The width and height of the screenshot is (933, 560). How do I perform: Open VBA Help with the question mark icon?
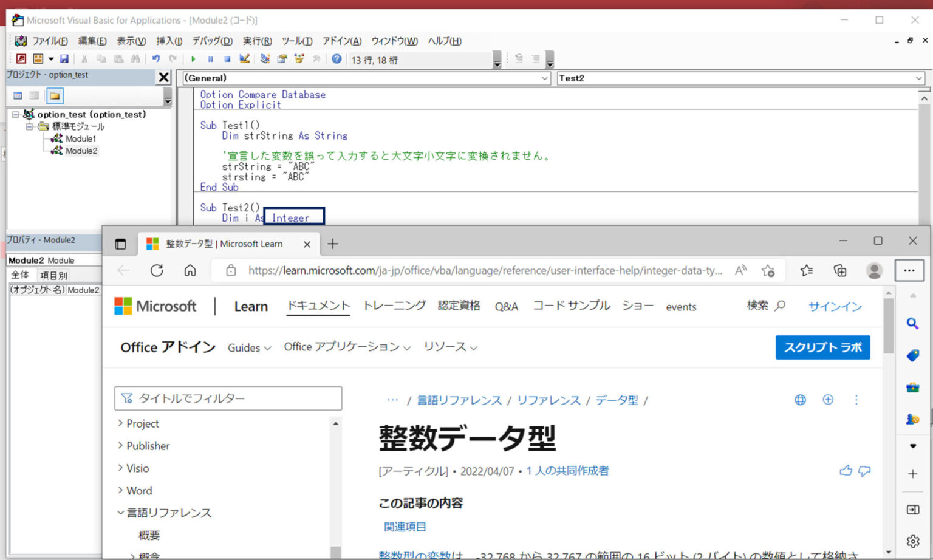click(x=337, y=59)
